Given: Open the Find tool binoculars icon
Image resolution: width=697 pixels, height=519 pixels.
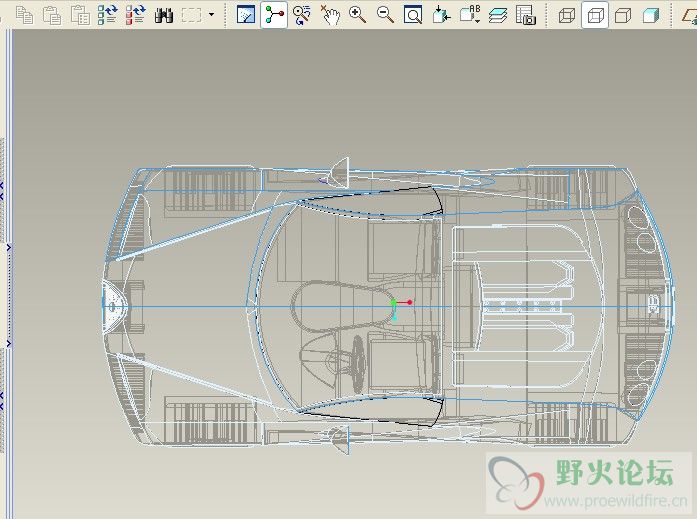Looking at the screenshot, I should pos(164,16).
